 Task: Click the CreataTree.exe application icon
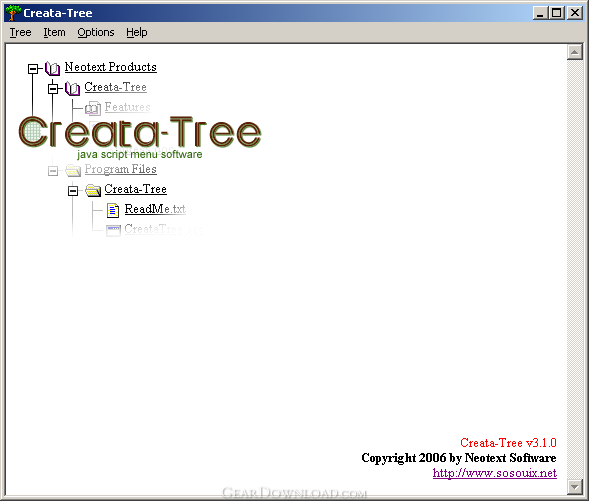point(113,230)
